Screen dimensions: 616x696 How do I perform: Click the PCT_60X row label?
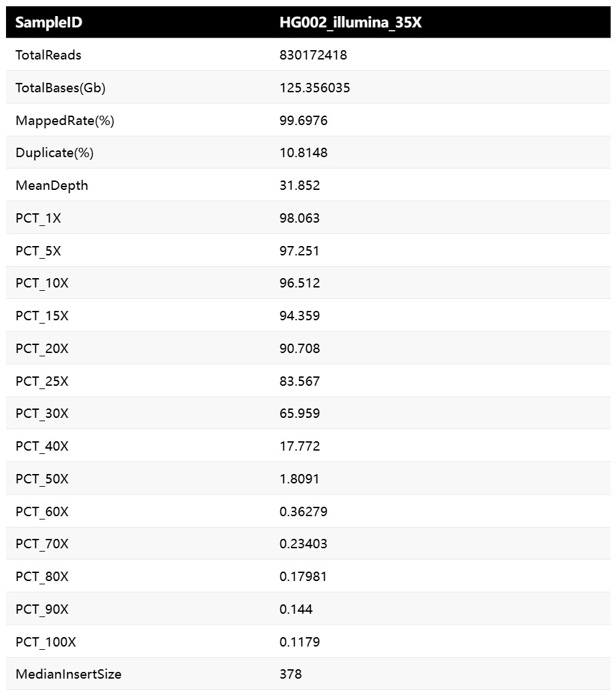42,511
